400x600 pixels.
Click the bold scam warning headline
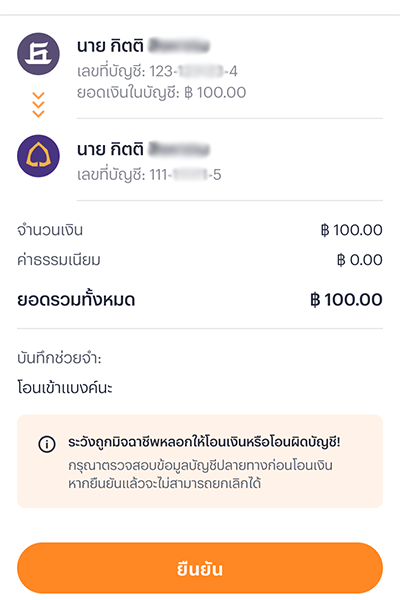[x=204, y=442]
